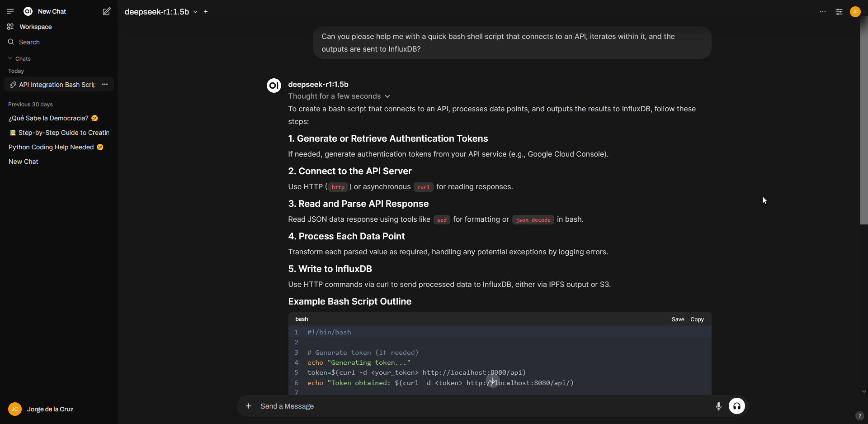Open the API Integration Bash Script chat

coord(53,85)
